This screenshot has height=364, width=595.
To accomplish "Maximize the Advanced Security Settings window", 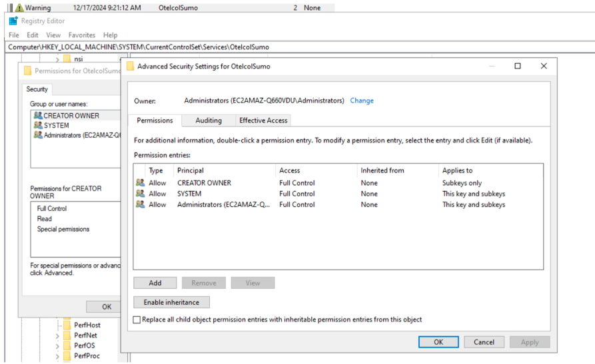I will coord(518,67).
